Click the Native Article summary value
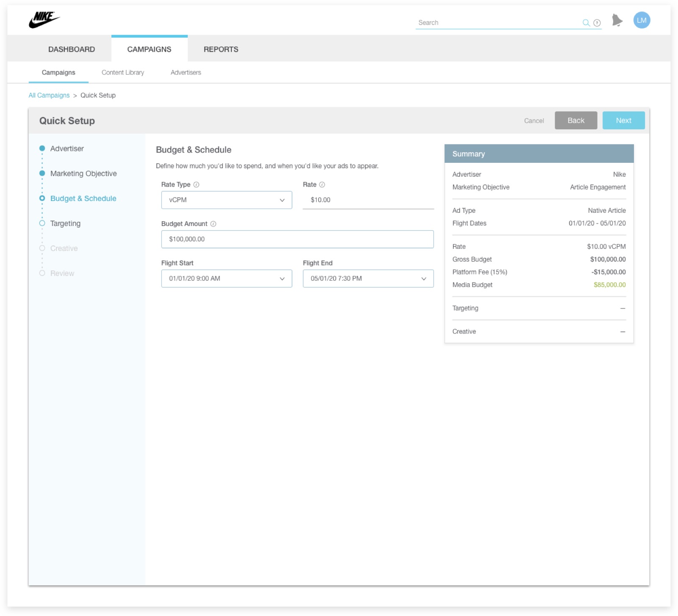Screen dimensions: 678x616 point(606,211)
